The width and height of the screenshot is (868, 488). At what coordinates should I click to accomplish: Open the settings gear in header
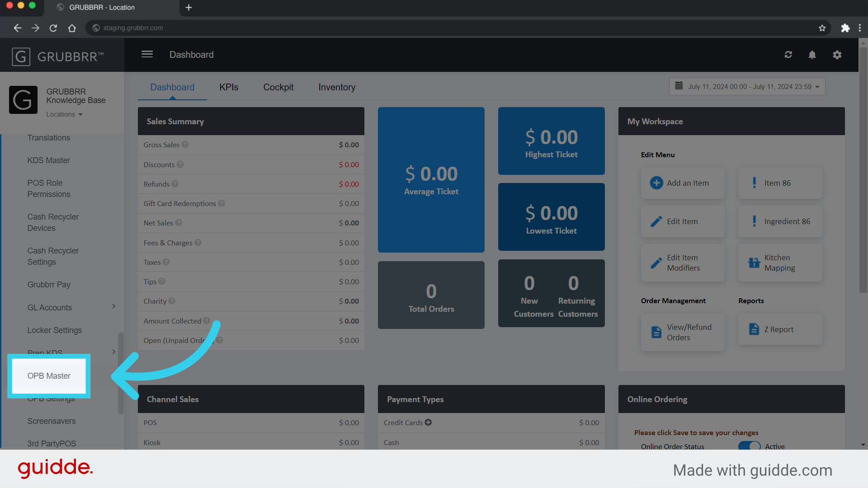pos(837,55)
